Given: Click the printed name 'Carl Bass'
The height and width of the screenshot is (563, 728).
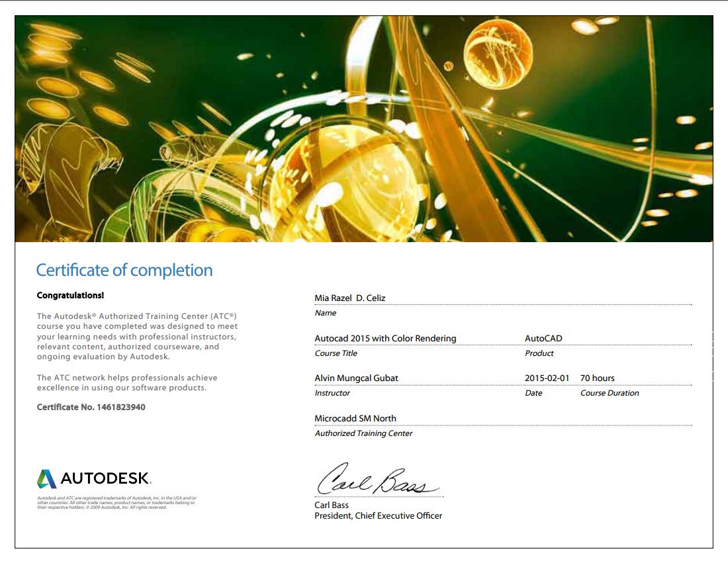Looking at the screenshot, I should click(331, 505).
